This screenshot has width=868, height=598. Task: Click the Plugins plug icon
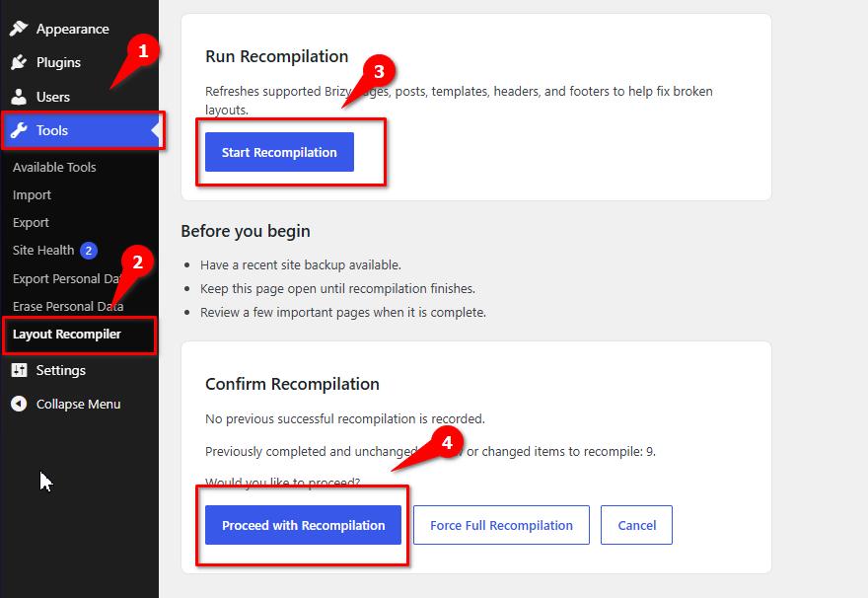(x=19, y=62)
